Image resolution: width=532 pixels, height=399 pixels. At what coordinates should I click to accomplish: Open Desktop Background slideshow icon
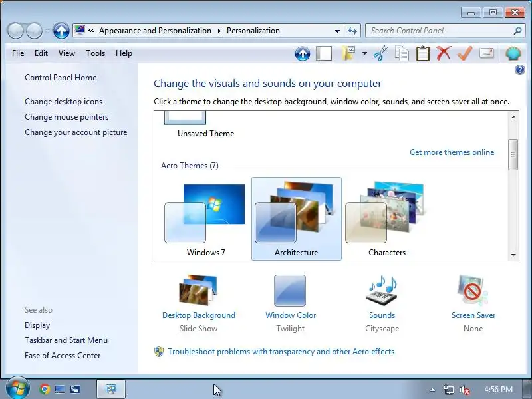[198, 291]
